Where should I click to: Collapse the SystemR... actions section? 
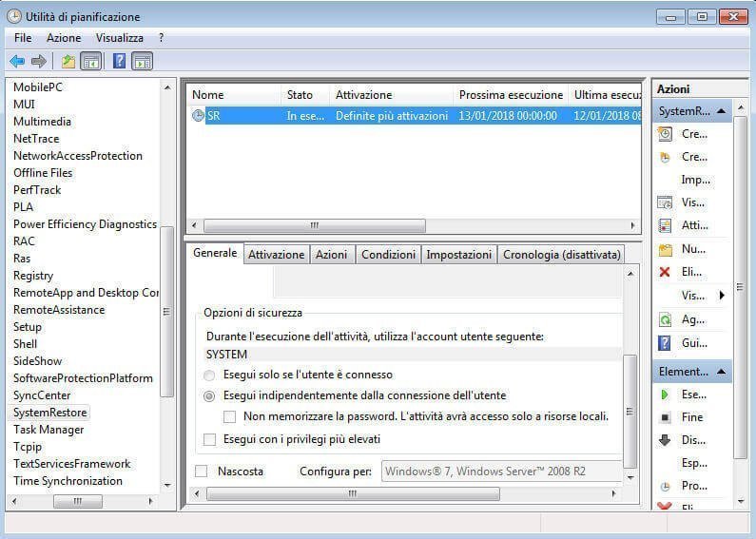point(721,111)
